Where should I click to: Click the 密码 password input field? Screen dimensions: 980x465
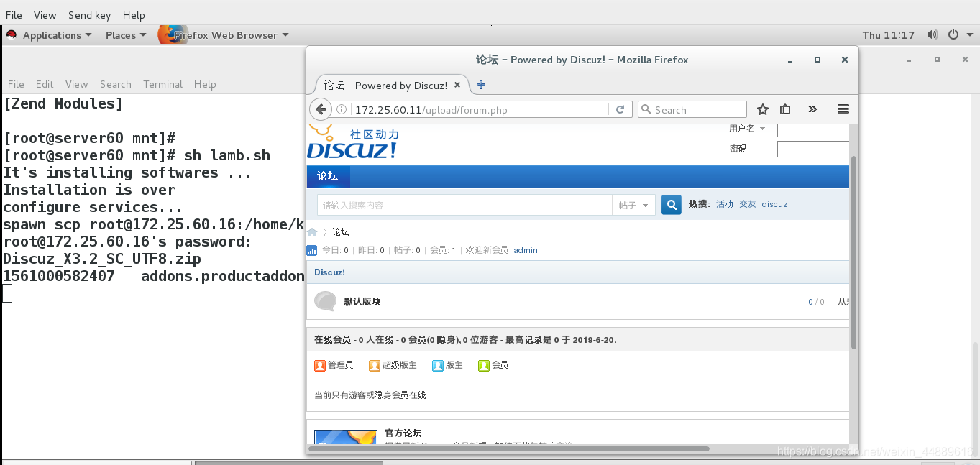[813, 149]
